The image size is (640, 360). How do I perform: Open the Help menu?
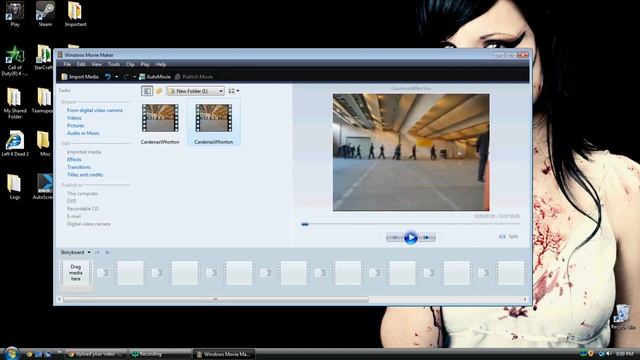[x=161, y=64]
